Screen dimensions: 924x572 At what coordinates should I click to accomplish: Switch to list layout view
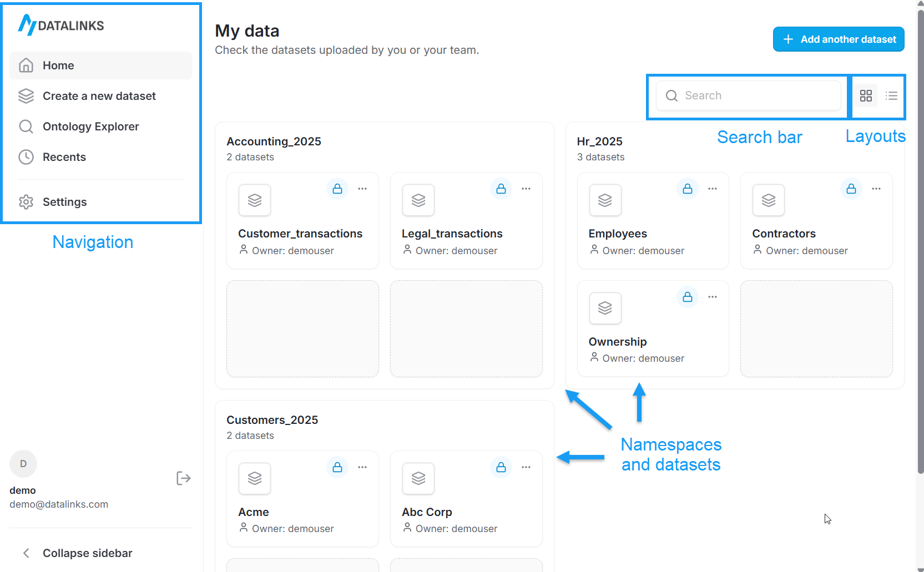[x=892, y=95]
